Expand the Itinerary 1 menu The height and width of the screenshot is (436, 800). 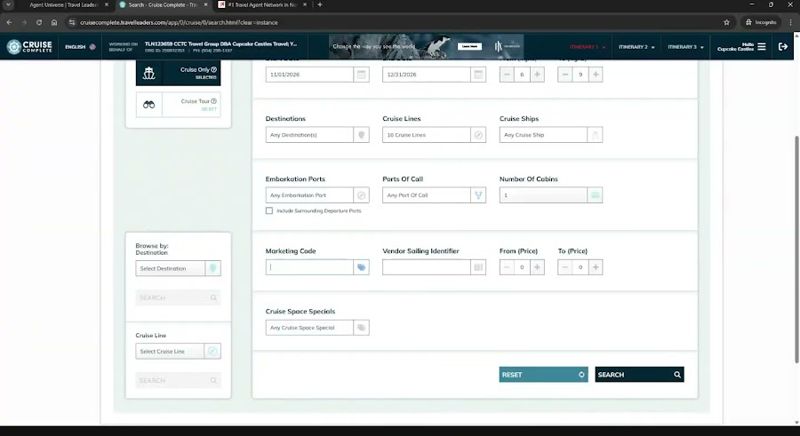(x=587, y=47)
